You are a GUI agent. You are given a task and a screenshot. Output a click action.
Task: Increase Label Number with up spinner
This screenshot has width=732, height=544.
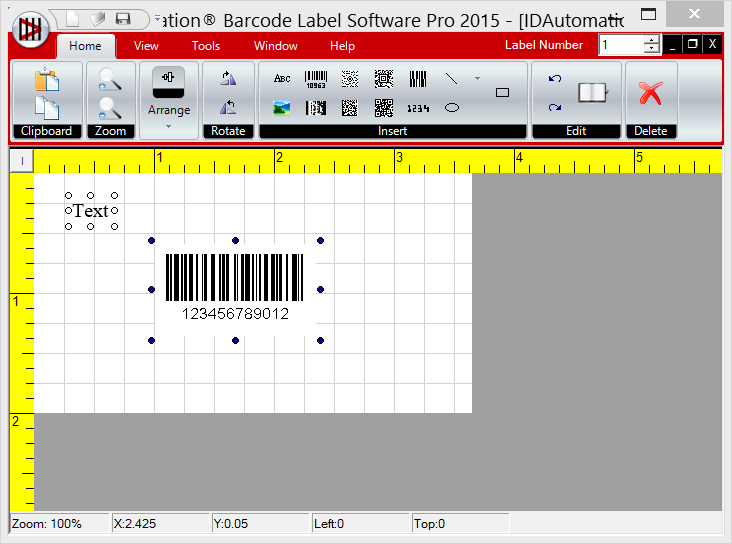tap(651, 40)
